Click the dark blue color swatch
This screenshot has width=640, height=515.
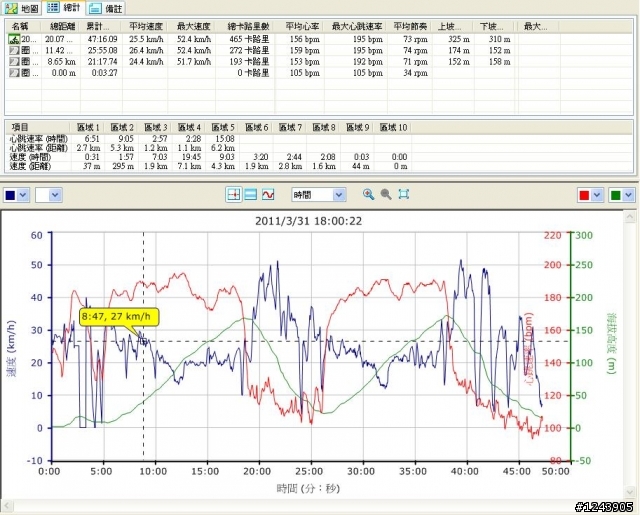[x=11, y=195]
